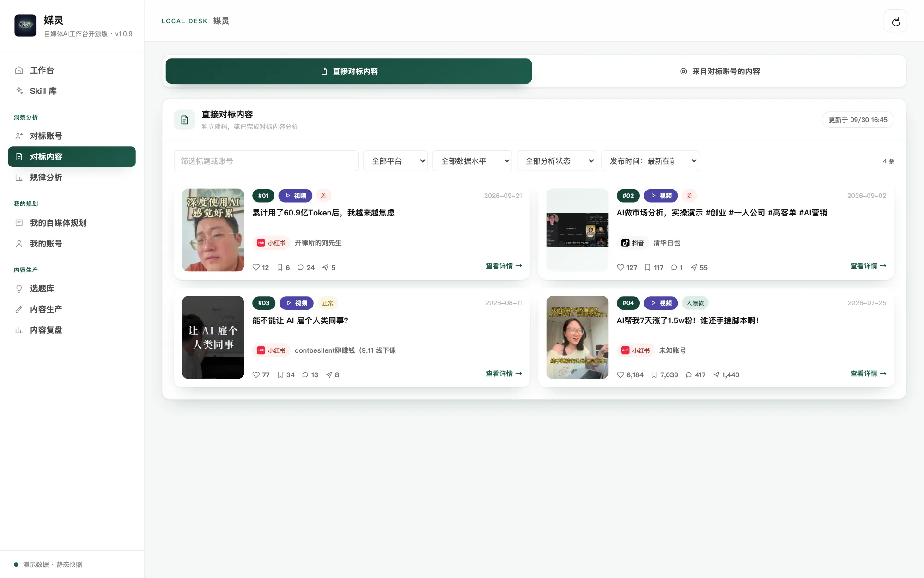
Task: Click the 筛选标题或账号 search field
Action: tap(266, 161)
